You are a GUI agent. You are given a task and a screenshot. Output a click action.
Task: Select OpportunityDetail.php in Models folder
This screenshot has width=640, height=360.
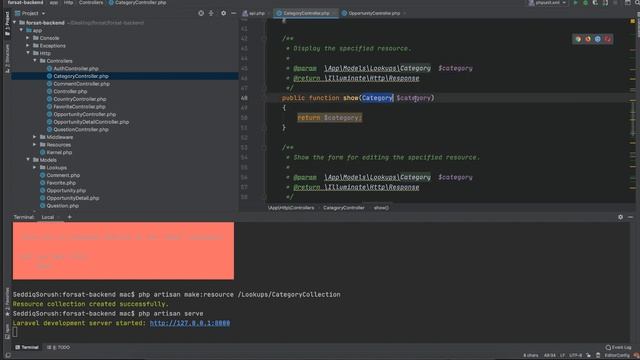pos(73,198)
